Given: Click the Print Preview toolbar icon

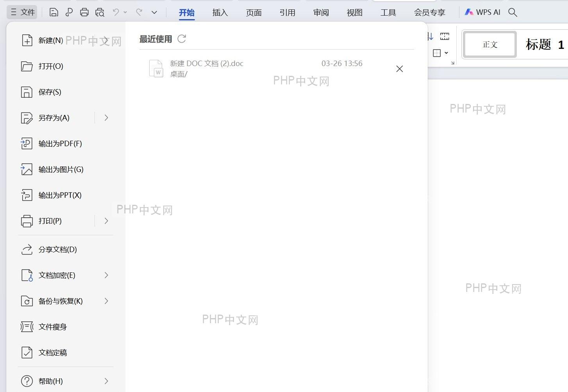Looking at the screenshot, I should click(x=100, y=13).
